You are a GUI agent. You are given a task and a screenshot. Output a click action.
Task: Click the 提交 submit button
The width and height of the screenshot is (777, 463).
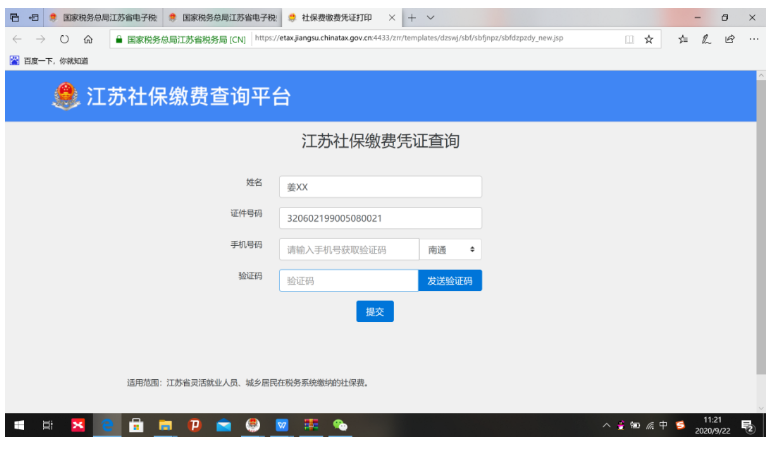tap(375, 311)
